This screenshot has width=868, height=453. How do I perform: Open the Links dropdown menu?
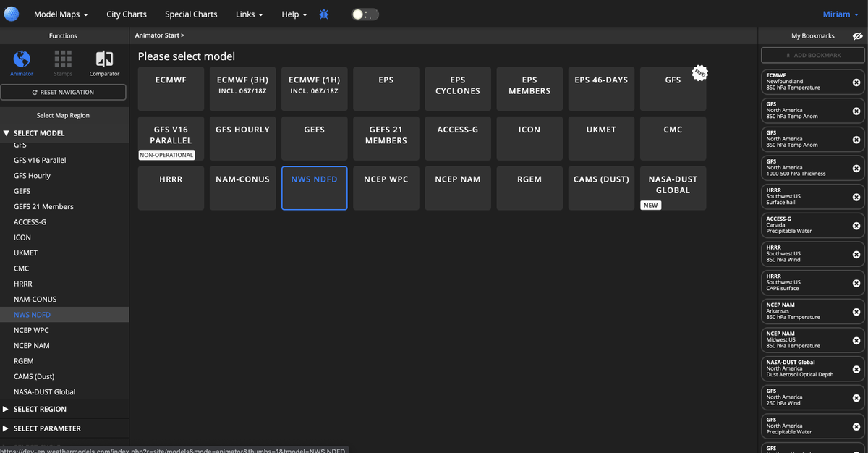(250, 14)
